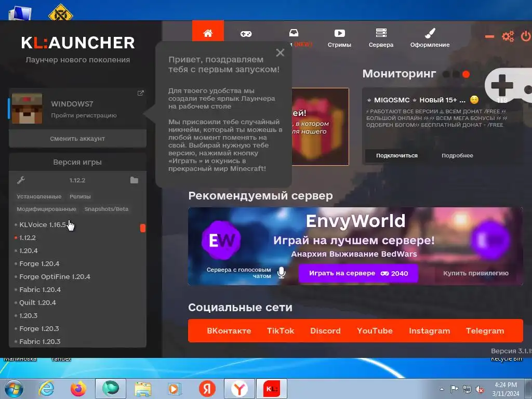
Task: Open the game folder icon
Action: [135, 180]
